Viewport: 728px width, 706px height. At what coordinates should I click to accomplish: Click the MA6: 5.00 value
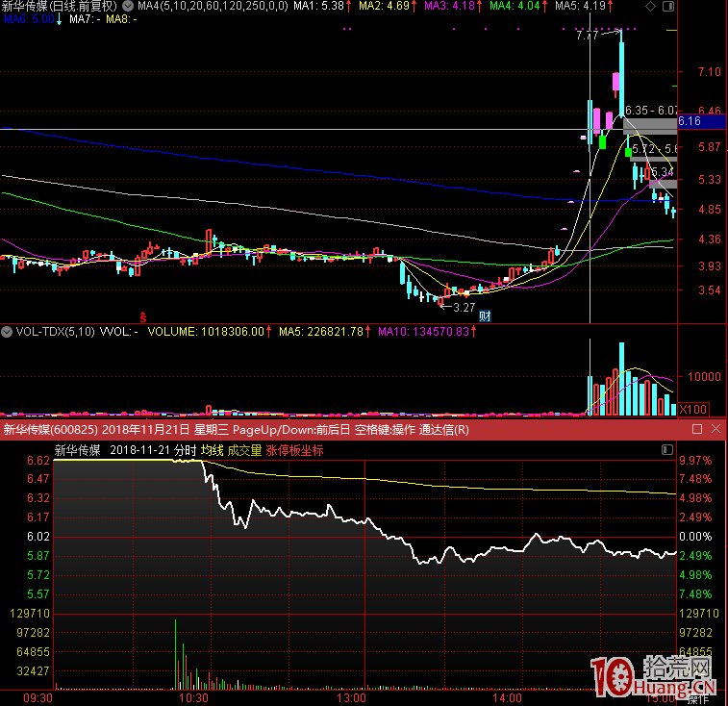33,19
